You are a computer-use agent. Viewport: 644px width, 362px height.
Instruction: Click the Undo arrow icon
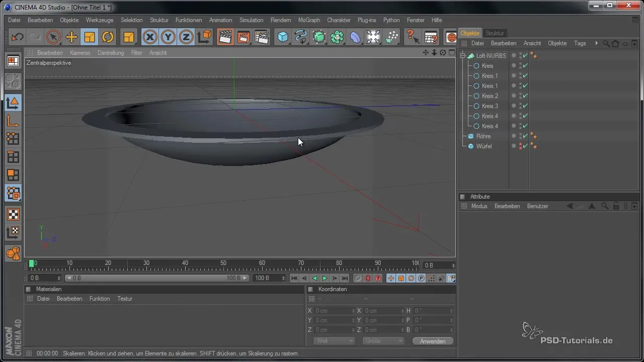(x=17, y=37)
